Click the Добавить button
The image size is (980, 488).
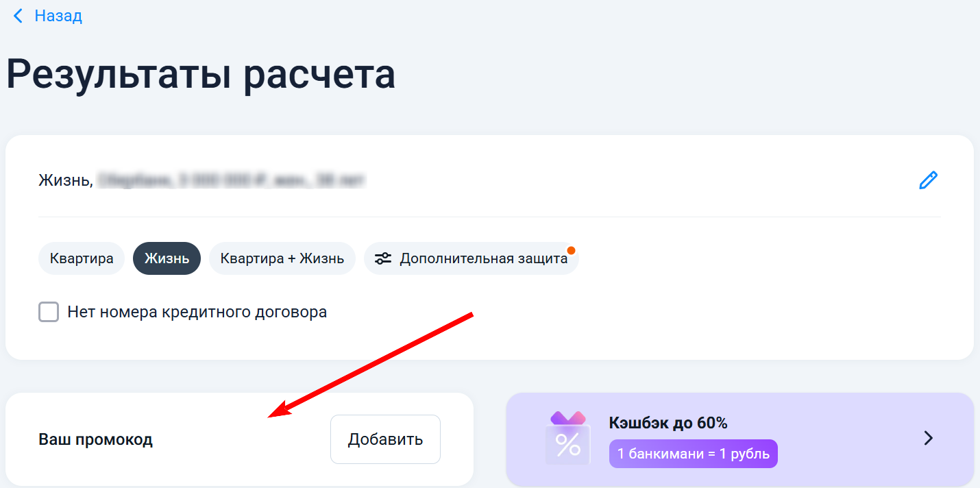[384, 439]
